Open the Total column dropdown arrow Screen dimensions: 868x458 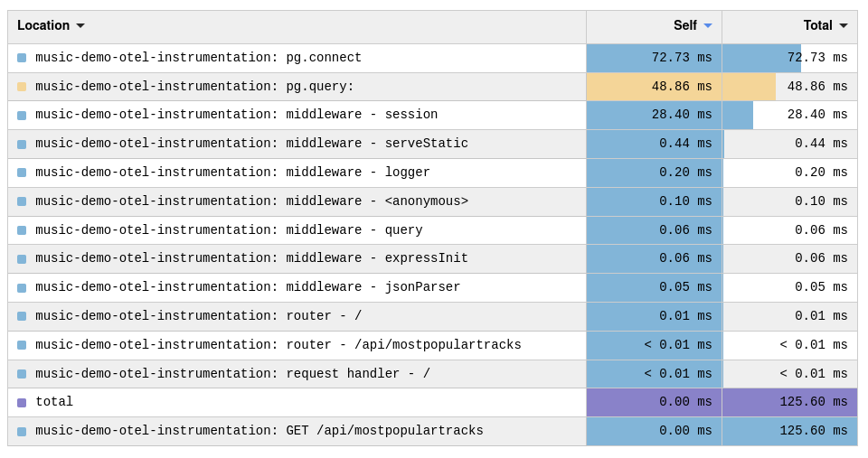pos(843,26)
